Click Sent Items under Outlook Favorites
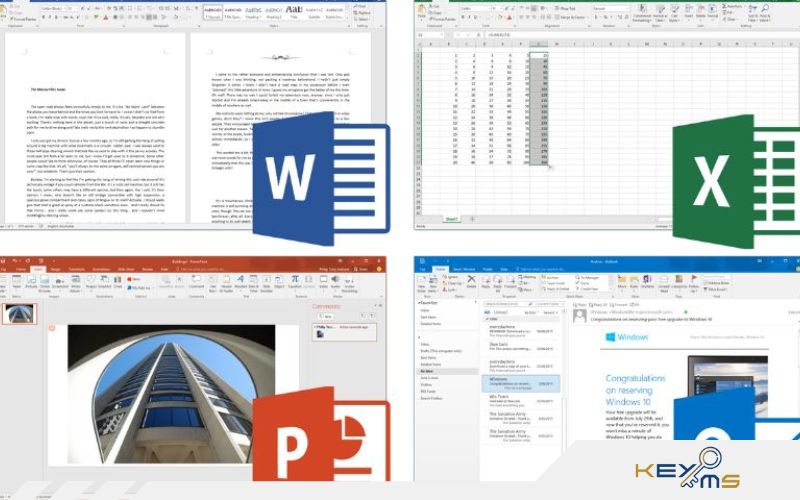Image resolution: width=800 pixels, height=500 pixels. coord(428,317)
